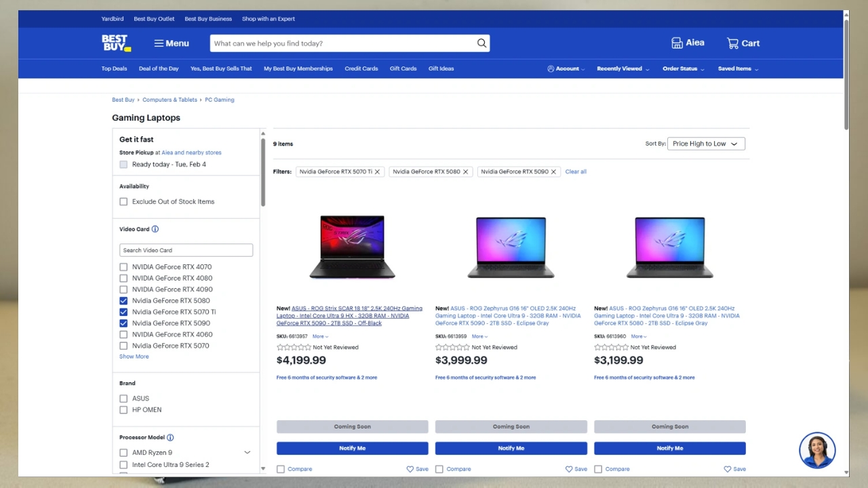Click star rating of $3,199.99 Zephyrus
Screen dimensions: 868x488
[x=611, y=348]
